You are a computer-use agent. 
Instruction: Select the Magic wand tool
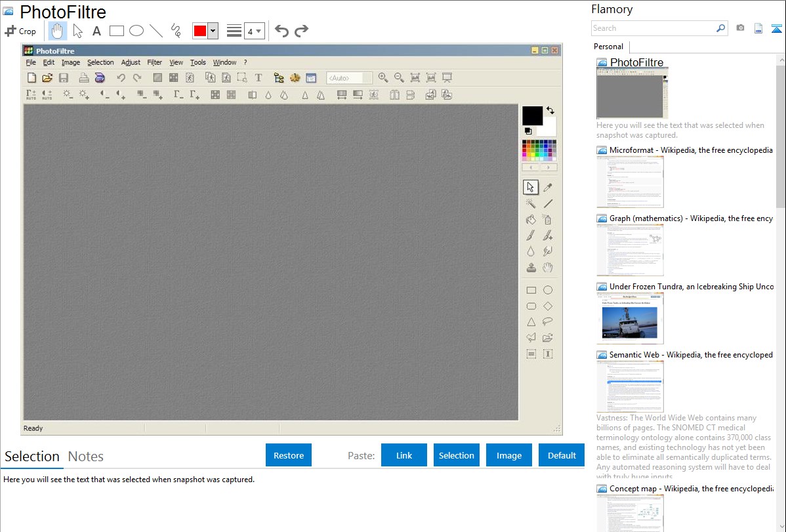click(x=531, y=203)
